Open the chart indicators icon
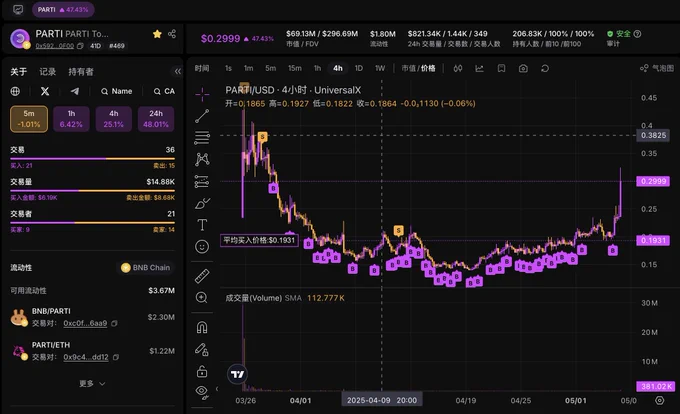Screen dimensions: 680x414 coord(479,68)
